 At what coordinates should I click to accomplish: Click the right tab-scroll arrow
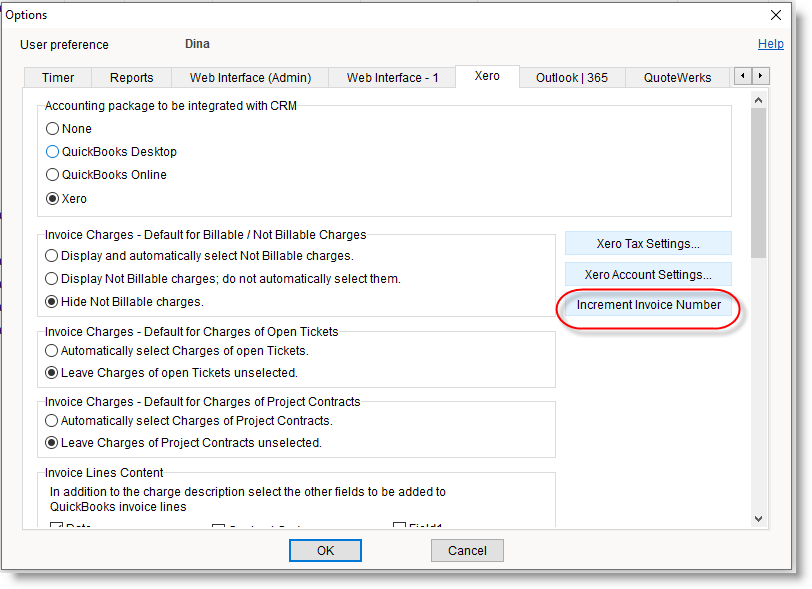(x=761, y=76)
